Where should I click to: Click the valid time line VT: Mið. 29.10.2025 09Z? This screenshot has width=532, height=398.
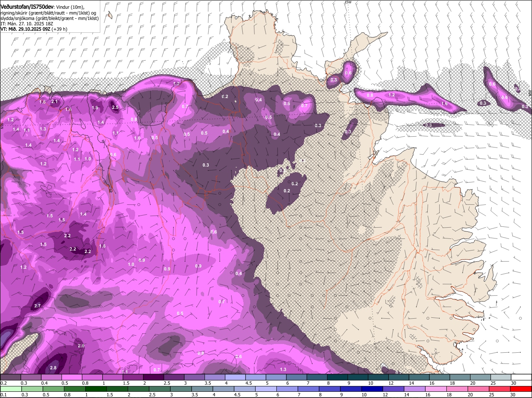tap(25, 29)
